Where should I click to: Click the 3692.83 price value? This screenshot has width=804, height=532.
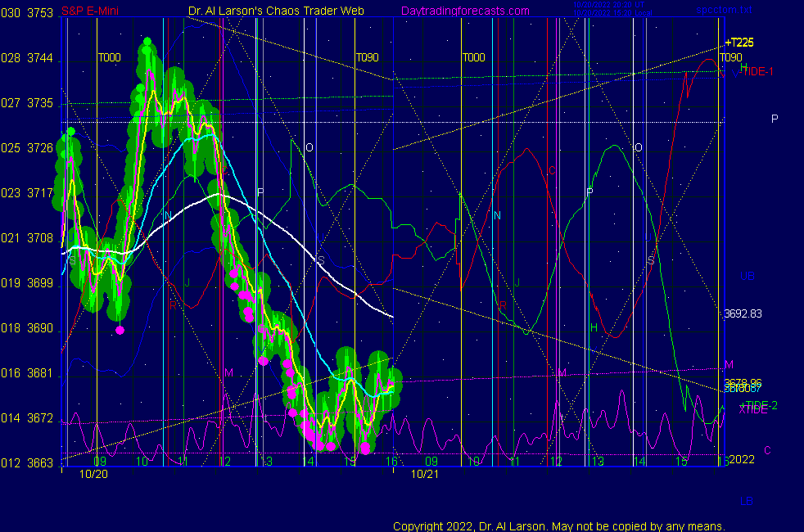tap(743, 313)
